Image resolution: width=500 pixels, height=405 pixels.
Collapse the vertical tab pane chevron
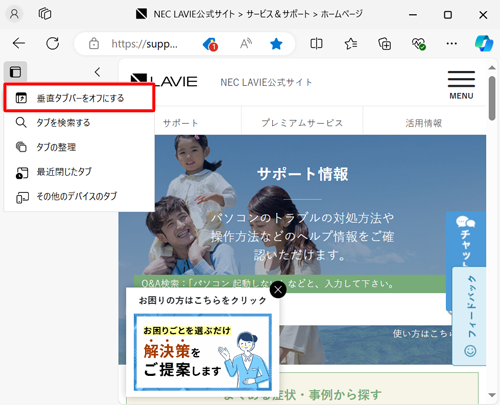97,72
